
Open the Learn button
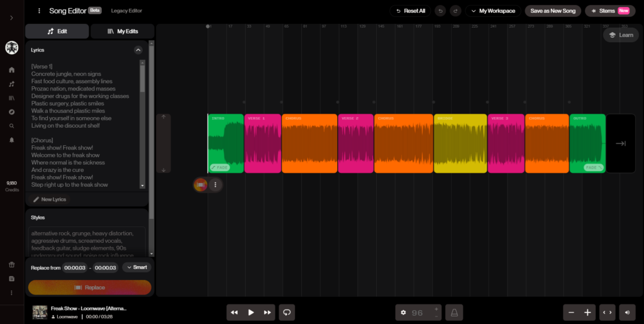621,35
